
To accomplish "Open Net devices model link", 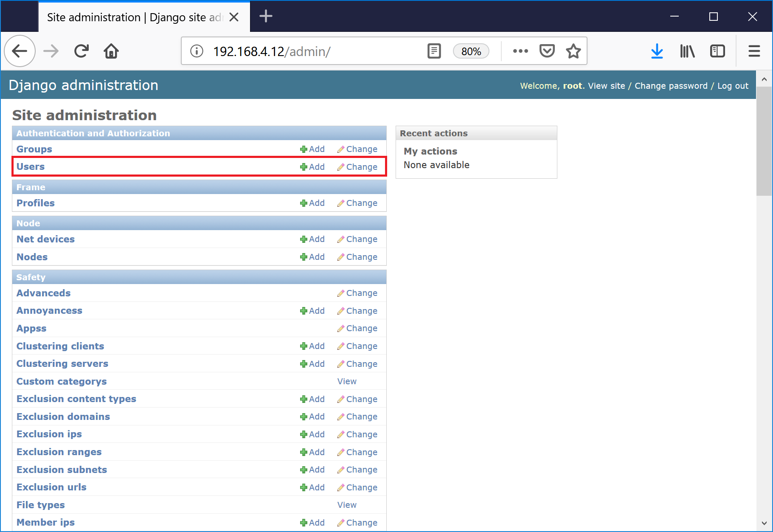I will [x=45, y=239].
